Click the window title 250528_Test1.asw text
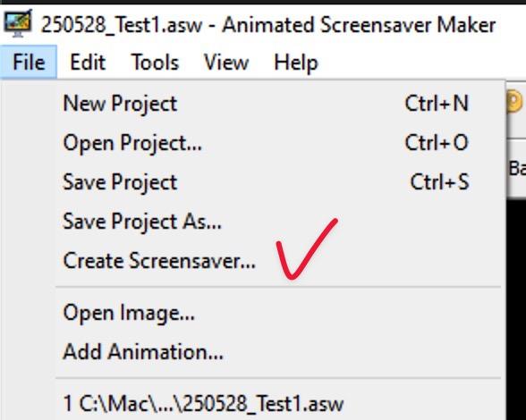The image size is (526, 420). point(122,25)
